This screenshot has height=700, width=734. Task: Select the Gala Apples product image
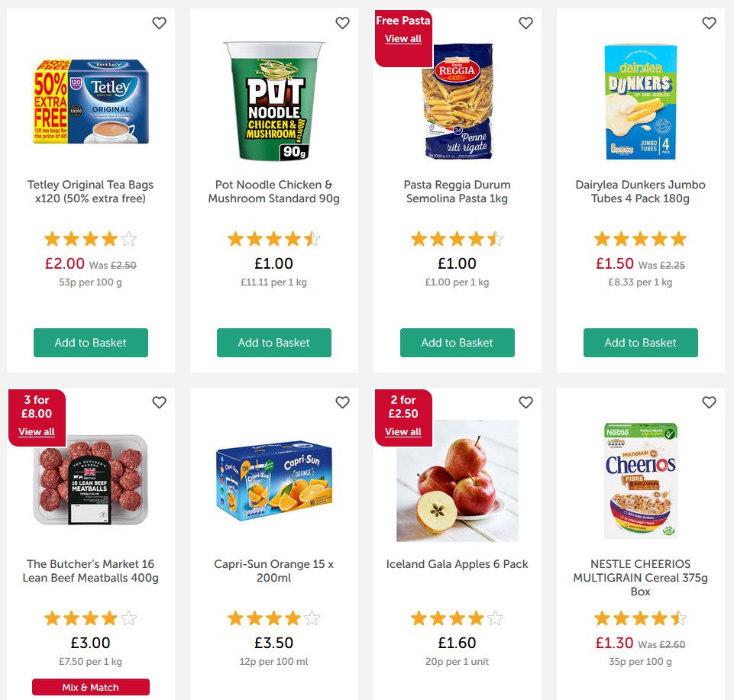pos(457,481)
